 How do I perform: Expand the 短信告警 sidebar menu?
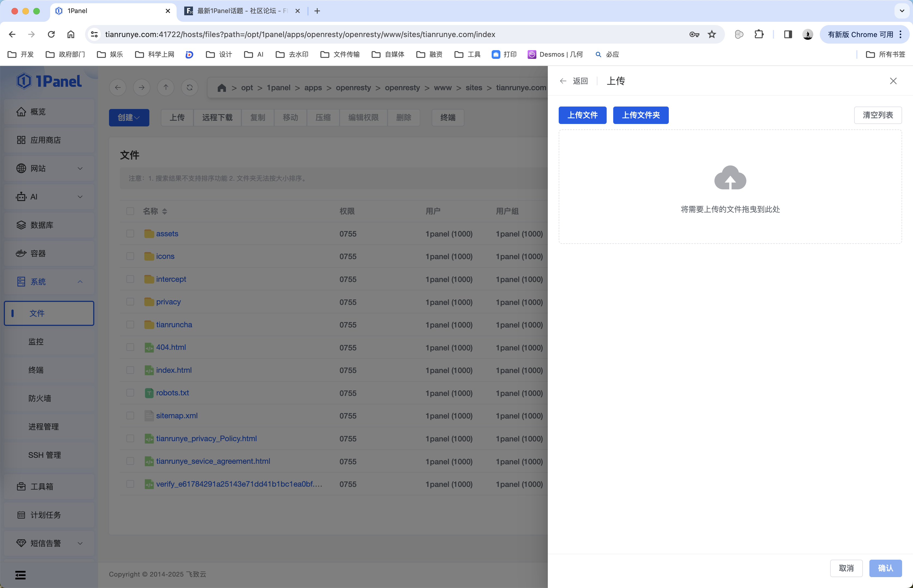tap(49, 543)
